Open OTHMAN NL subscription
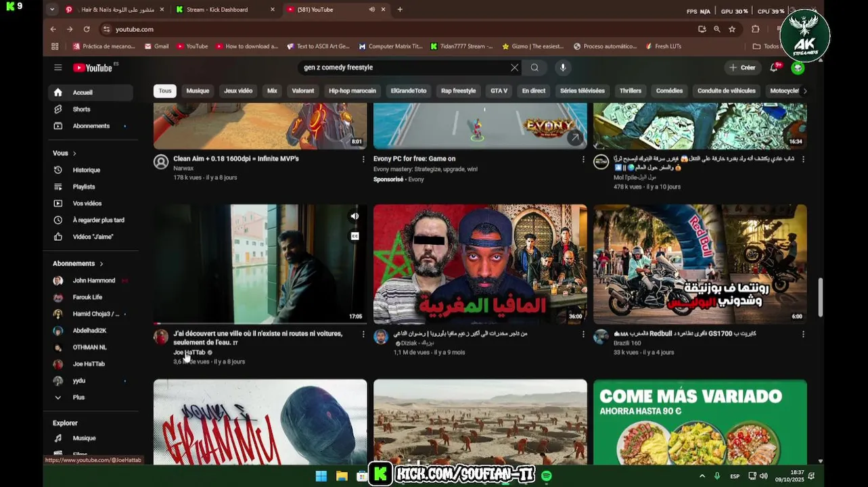The image size is (868, 487). pos(90,347)
